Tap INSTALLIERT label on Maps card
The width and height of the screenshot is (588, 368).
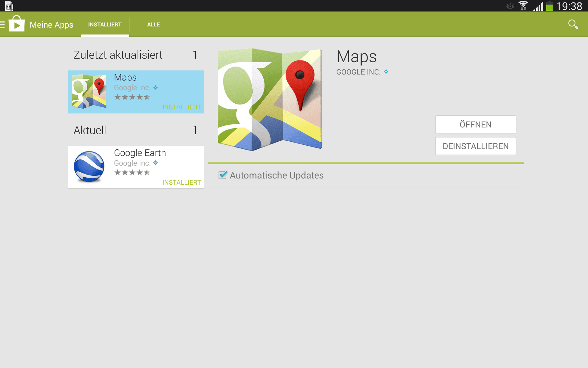[x=182, y=107]
